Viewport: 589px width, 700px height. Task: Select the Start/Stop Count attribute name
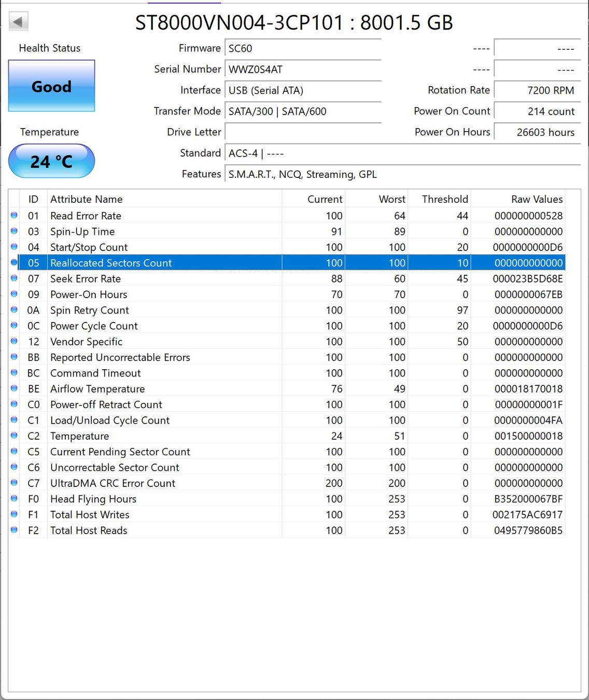tap(89, 247)
